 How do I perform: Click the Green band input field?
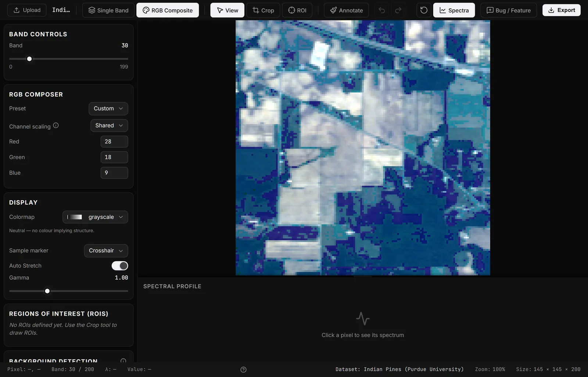click(x=114, y=157)
